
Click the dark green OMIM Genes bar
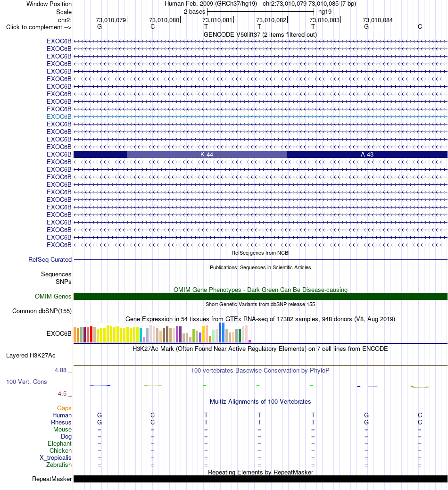coord(260,296)
